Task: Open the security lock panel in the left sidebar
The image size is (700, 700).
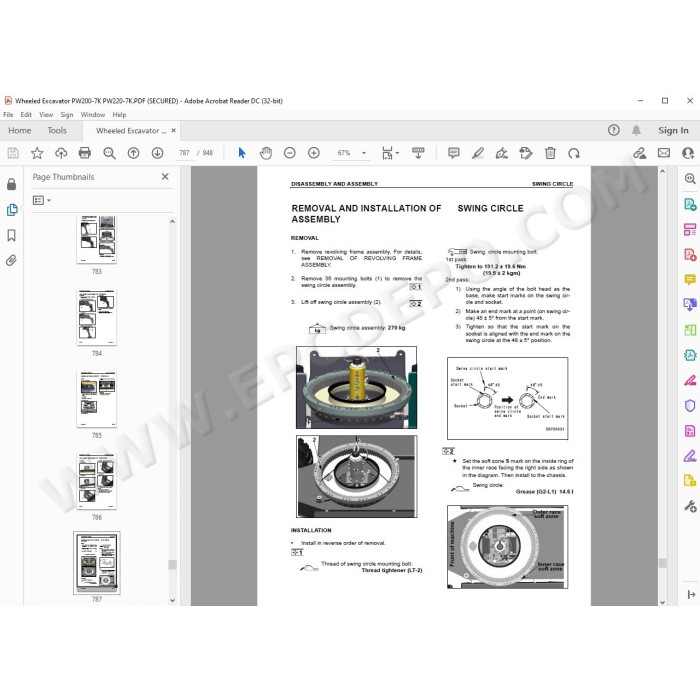Action: click(x=12, y=184)
